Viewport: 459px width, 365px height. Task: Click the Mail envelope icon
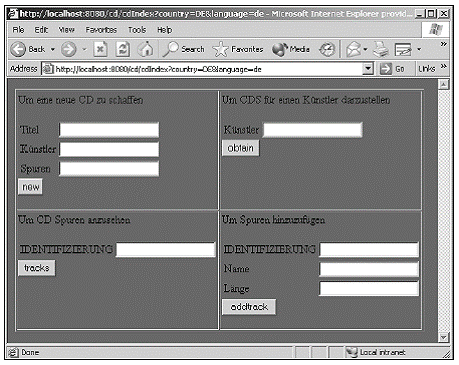pyautogui.click(x=354, y=49)
